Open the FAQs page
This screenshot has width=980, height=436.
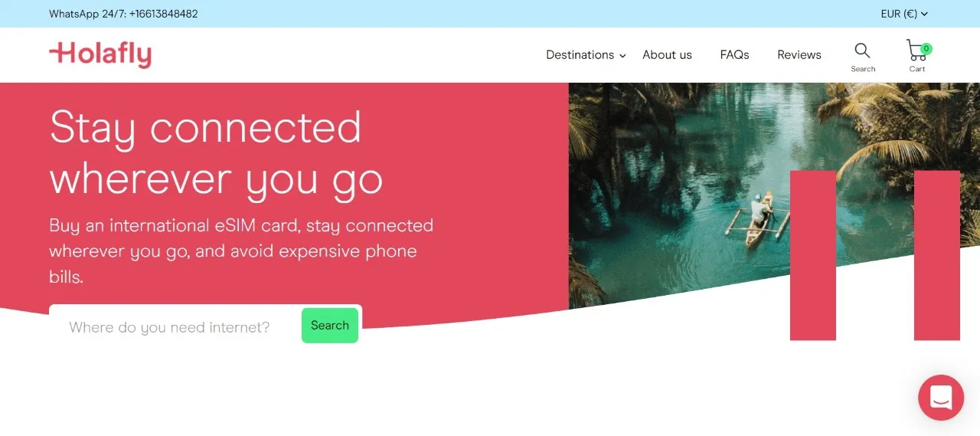pyautogui.click(x=734, y=55)
